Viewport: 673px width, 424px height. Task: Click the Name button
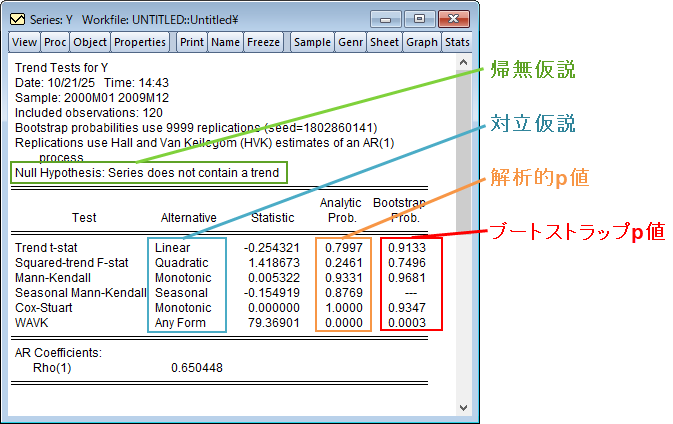pos(225,42)
